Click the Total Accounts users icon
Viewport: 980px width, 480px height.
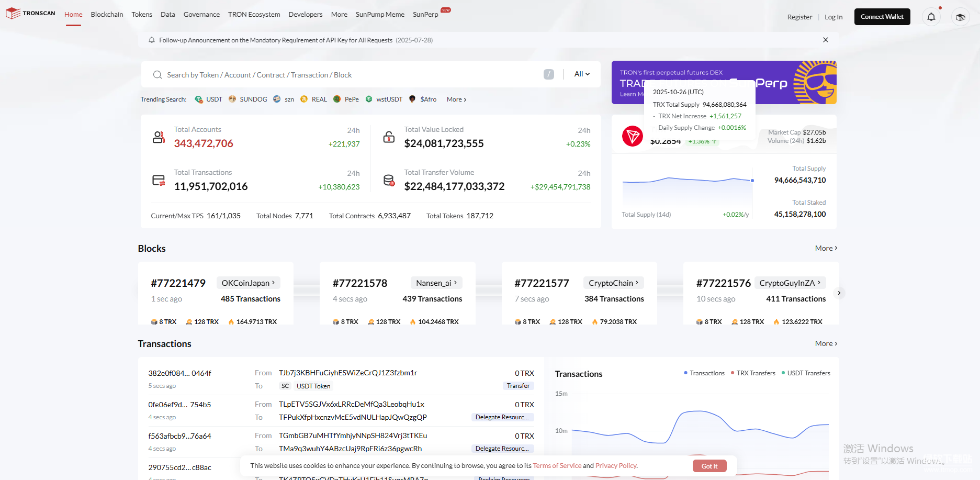click(x=159, y=137)
